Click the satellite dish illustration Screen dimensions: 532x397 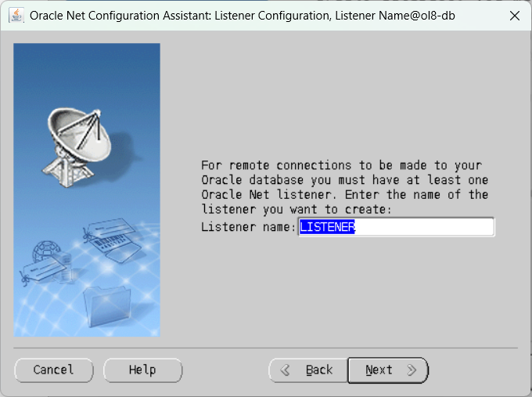[x=79, y=146]
